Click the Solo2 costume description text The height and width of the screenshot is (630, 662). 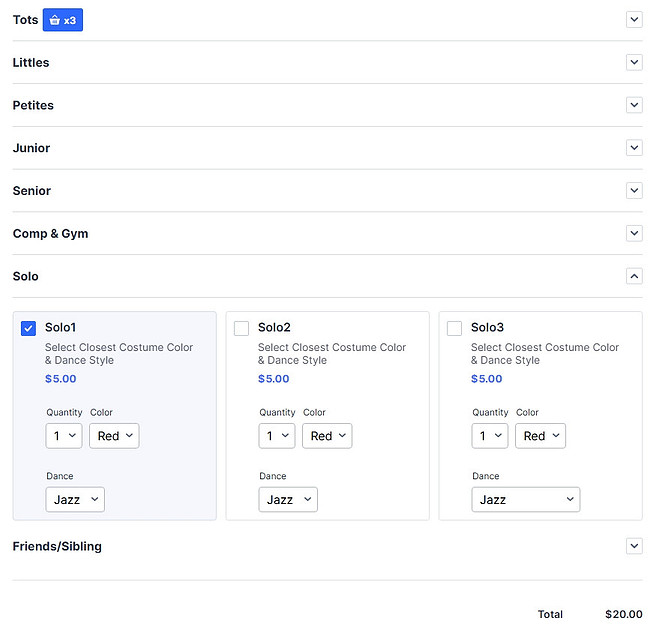coord(332,353)
